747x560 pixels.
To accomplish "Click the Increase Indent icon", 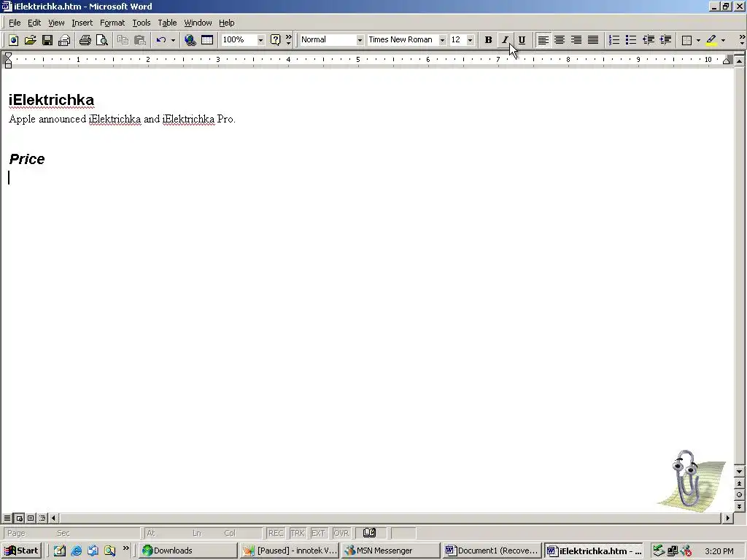I will (665, 40).
